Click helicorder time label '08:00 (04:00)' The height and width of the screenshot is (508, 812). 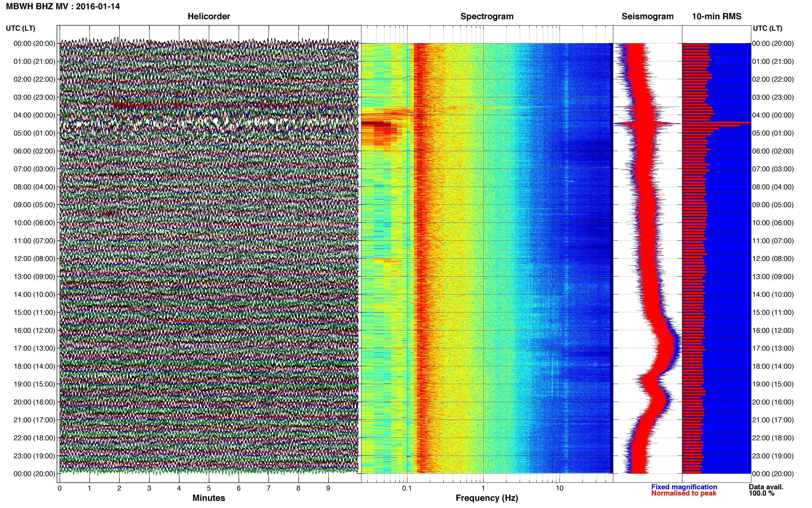coord(34,187)
